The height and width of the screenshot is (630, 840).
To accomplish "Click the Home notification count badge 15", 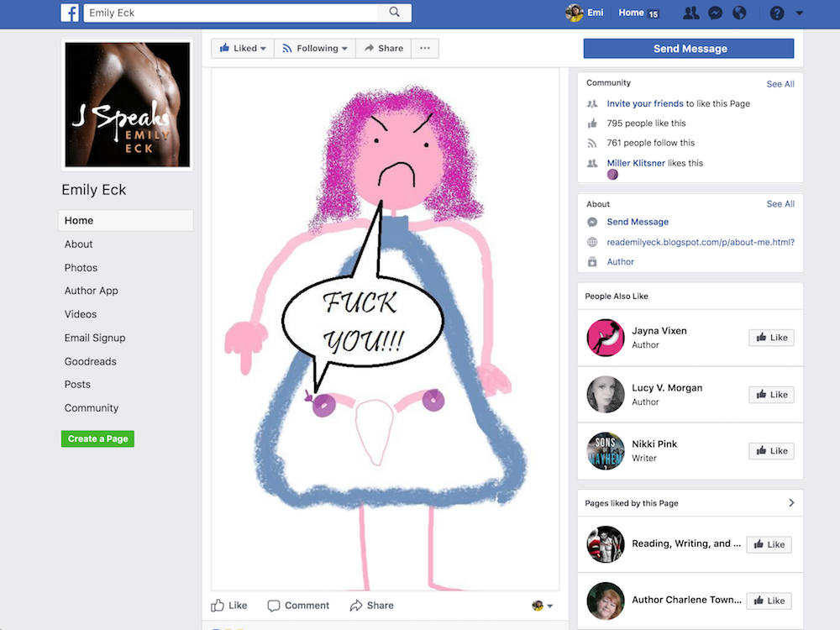I will [x=654, y=14].
